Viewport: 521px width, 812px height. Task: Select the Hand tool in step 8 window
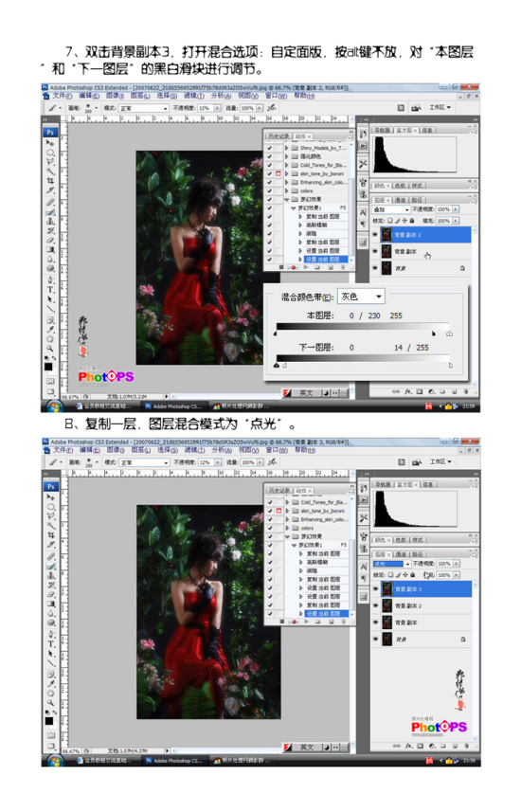point(51,694)
